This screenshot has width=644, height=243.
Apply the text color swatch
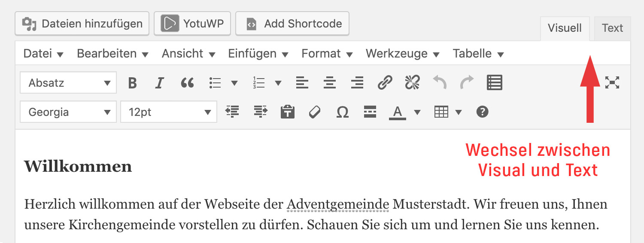(398, 112)
